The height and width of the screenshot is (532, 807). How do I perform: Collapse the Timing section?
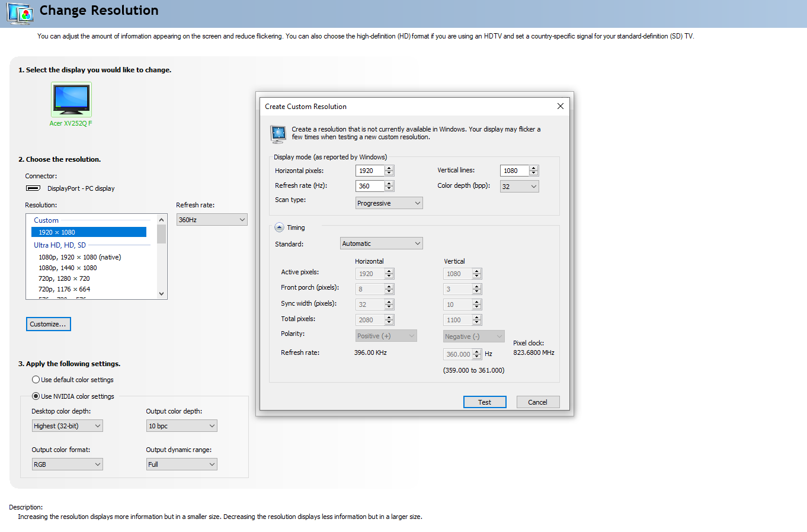279,227
